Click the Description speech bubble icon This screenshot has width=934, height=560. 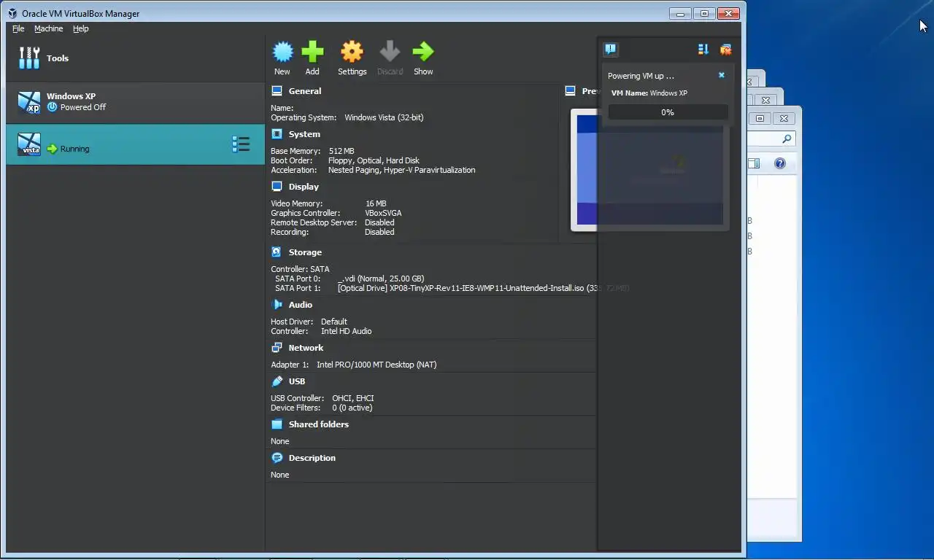277,458
